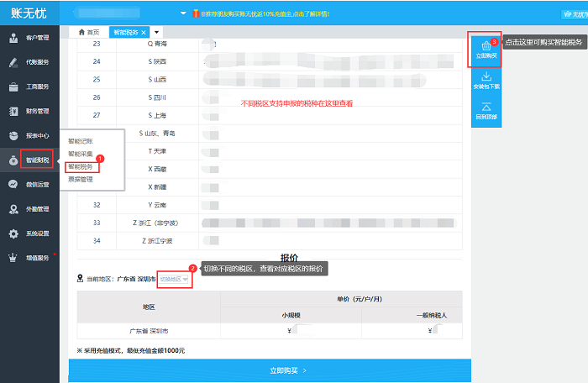The image size is (588, 383).
Task: Select the 票据管理 menu entry
Action: 81,179
